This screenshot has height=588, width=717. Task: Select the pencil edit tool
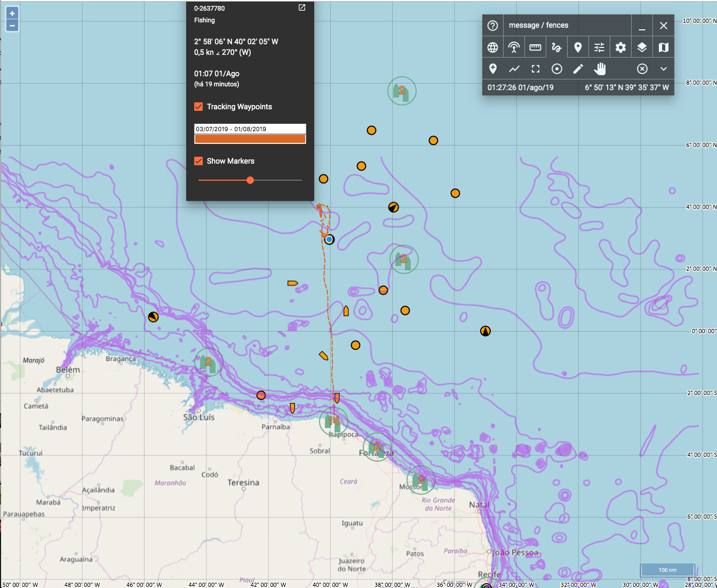pos(578,69)
